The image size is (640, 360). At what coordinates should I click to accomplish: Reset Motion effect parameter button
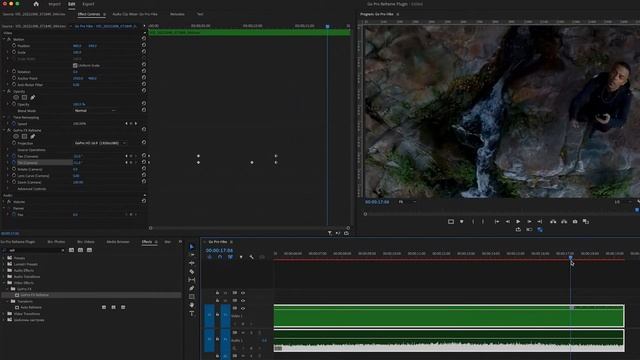144,39
